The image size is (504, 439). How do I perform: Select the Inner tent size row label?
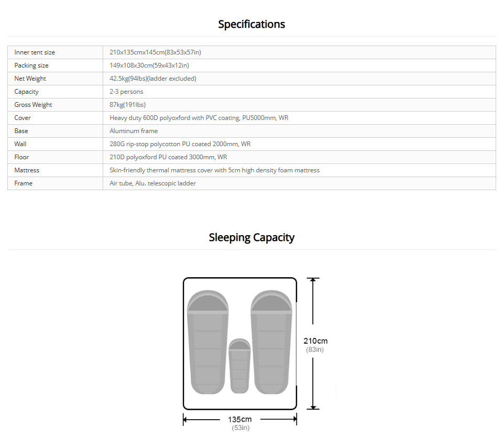point(35,52)
